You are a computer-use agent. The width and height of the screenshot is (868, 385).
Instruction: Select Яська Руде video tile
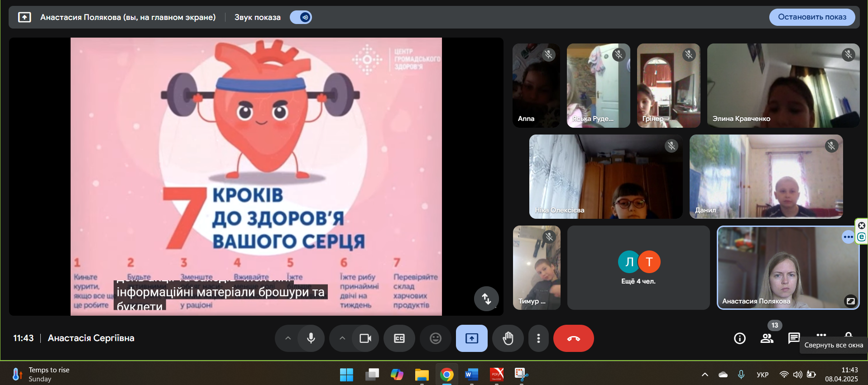point(599,86)
